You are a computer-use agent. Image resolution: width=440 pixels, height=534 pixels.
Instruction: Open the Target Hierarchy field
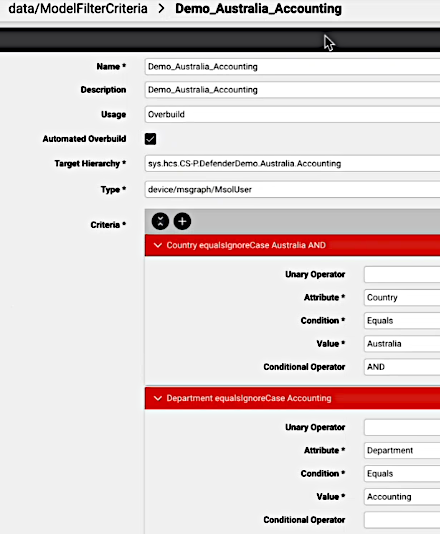click(292, 163)
